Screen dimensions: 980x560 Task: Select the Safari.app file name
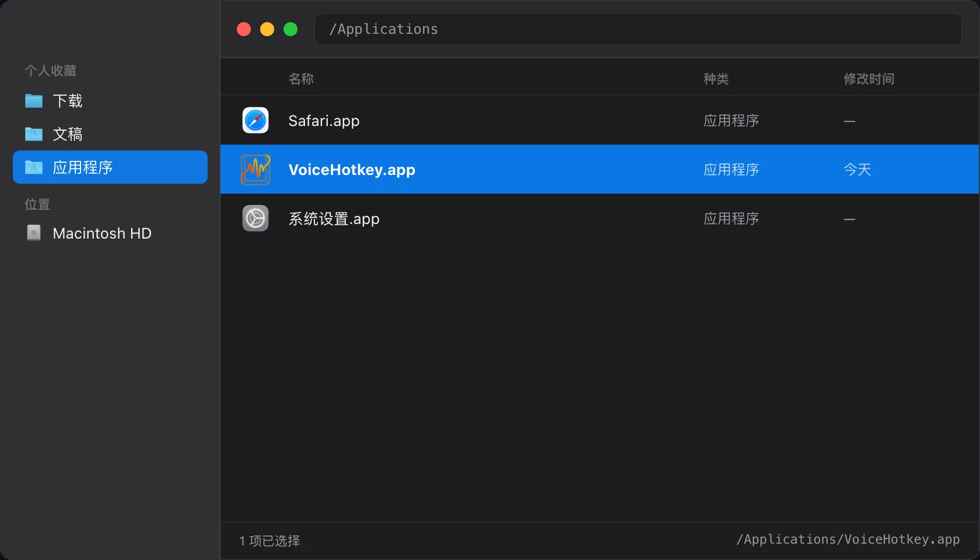pyautogui.click(x=324, y=121)
